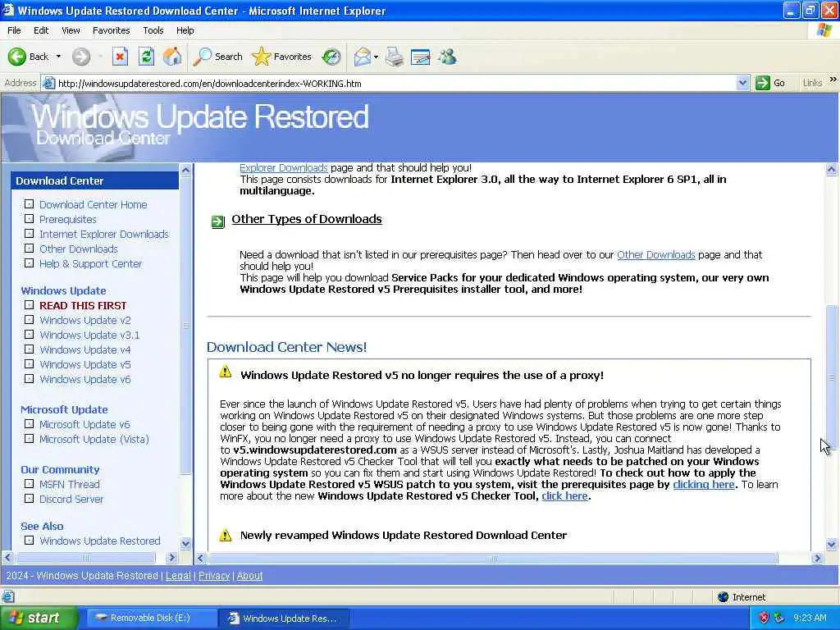Stop page loading with the red X icon
The width and height of the screenshot is (840, 630).
[120, 57]
